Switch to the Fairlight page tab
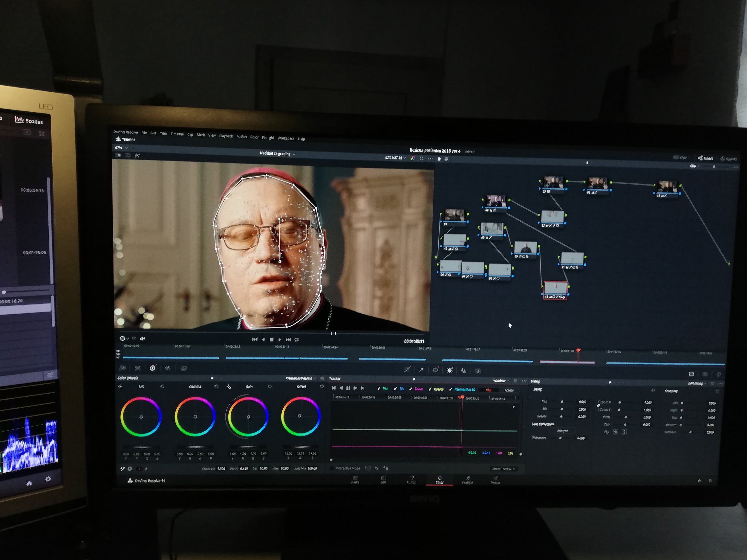This screenshot has height=560, width=747. coord(468,480)
